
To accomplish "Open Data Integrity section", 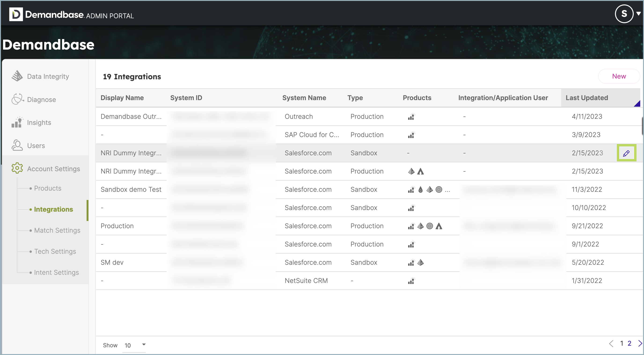I will 48,76.
